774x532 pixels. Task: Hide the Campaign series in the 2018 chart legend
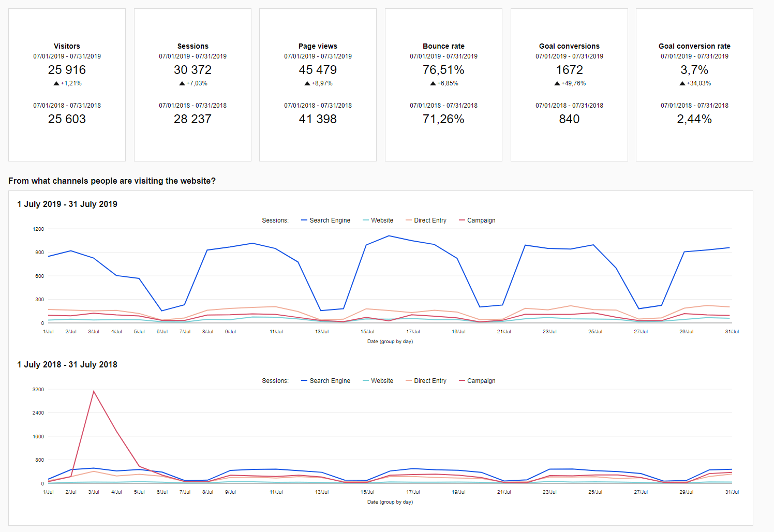pyautogui.click(x=481, y=381)
